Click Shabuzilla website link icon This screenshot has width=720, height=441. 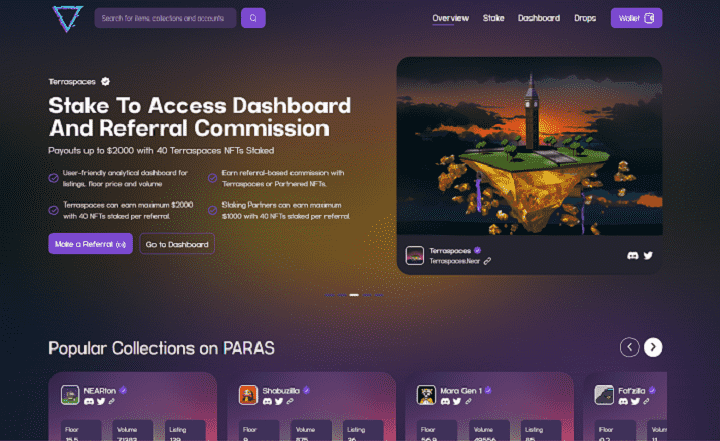coord(290,401)
